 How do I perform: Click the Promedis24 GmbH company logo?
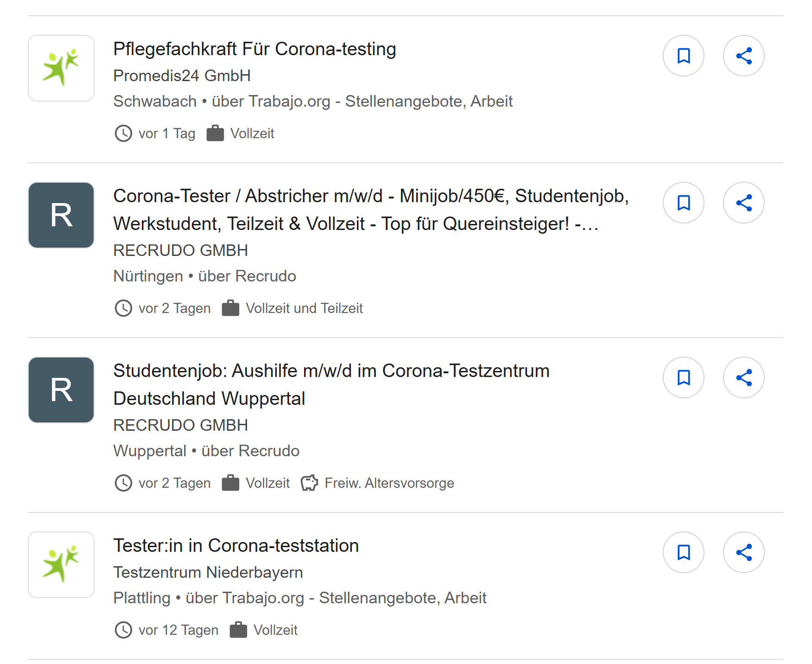coord(61,68)
